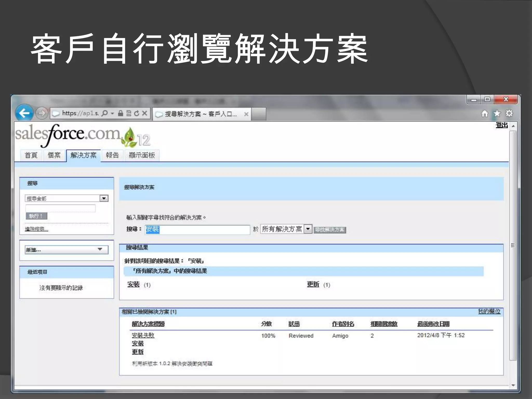
Task: Maximize the browser window
Action: (487, 99)
